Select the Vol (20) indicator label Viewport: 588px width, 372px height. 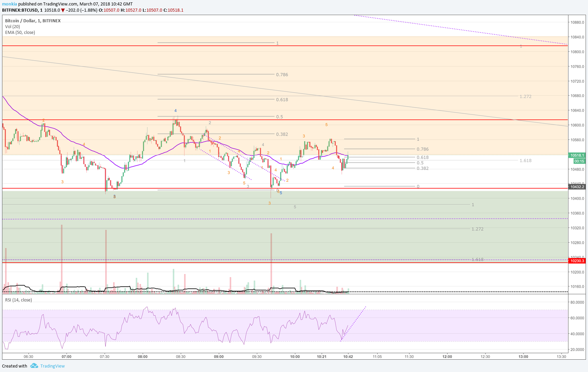click(x=13, y=26)
